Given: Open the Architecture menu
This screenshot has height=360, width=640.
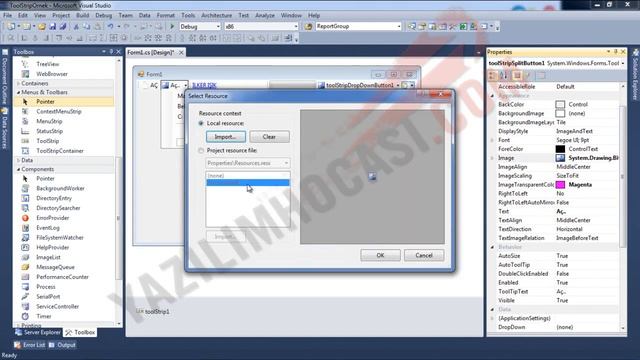Looking at the screenshot, I should [216, 15].
